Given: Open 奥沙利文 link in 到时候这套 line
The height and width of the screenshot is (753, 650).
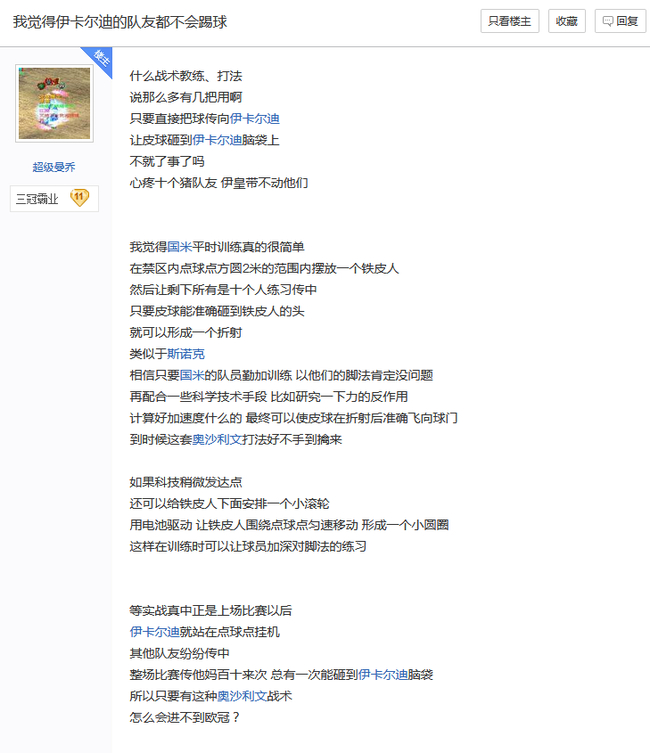Looking at the screenshot, I should pos(217,439).
